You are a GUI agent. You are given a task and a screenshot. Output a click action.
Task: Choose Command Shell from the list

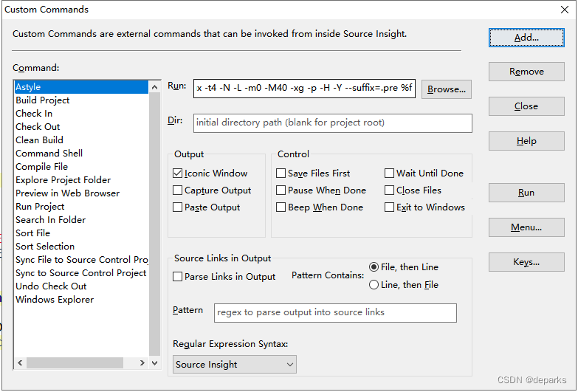click(49, 154)
